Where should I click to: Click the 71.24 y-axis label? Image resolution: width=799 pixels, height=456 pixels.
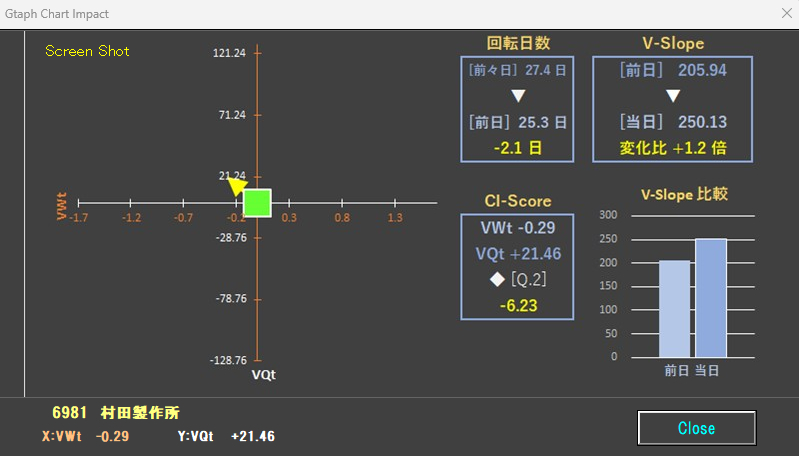tap(232, 115)
